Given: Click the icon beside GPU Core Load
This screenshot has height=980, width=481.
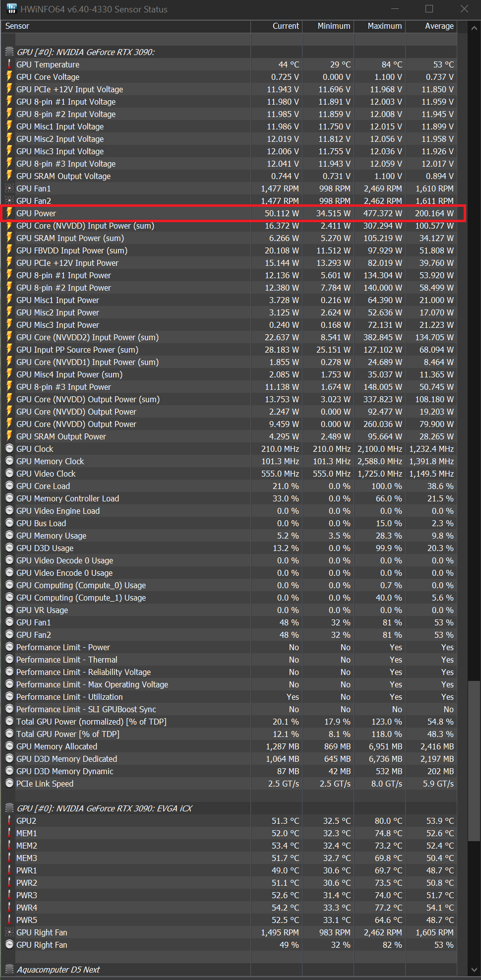Looking at the screenshot, I should tap(9, 486).
